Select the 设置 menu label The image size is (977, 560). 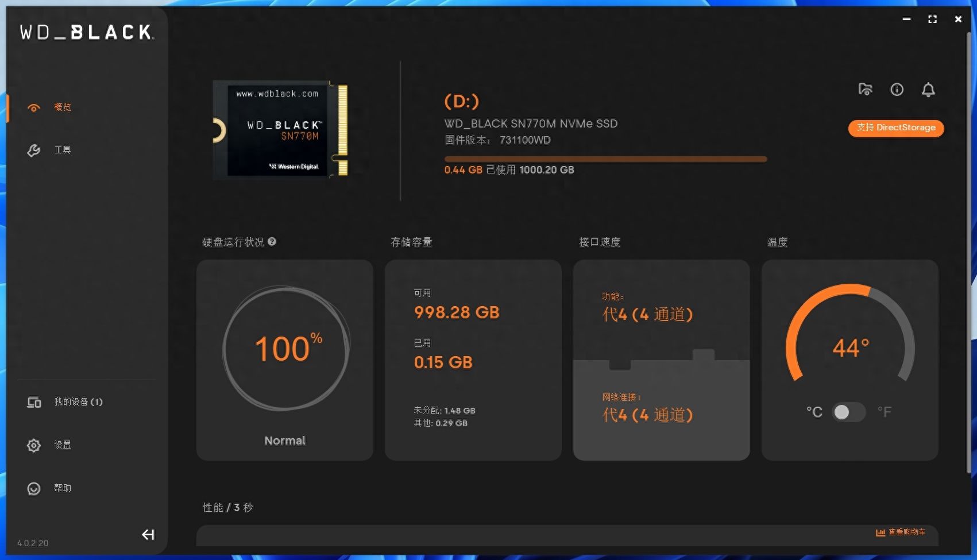(63, 445)
